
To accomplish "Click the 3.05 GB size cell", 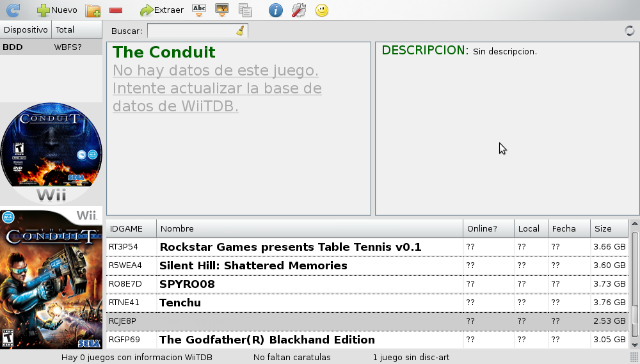I will (609, 340).
